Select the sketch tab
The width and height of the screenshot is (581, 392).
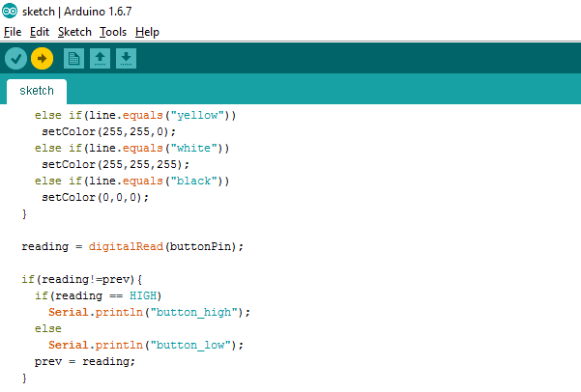tap(37, 91)
